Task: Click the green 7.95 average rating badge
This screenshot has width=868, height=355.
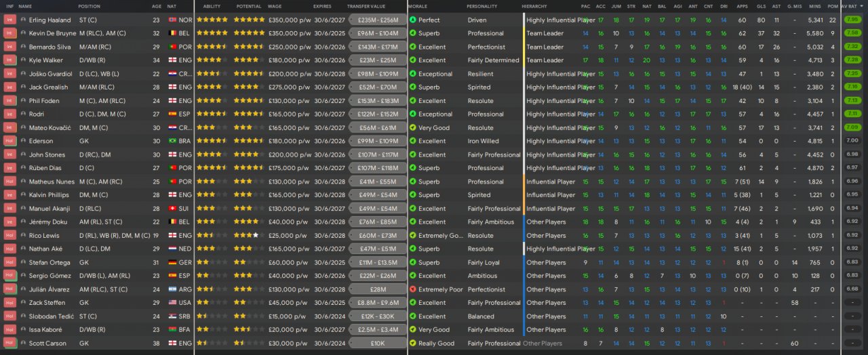Action: [x=852, y=20]
